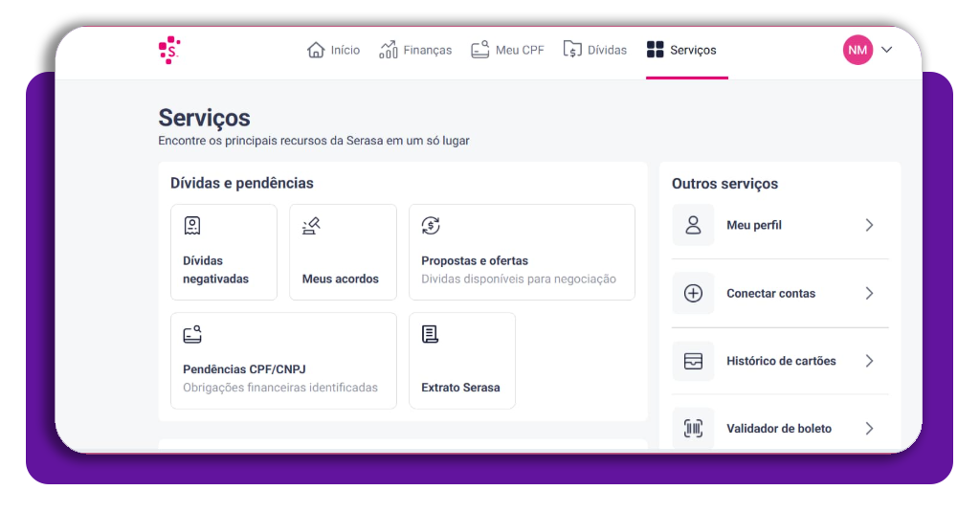Open Conectar contas link
980x513 pixels.
pyautogui.click(x=780, y=293)
